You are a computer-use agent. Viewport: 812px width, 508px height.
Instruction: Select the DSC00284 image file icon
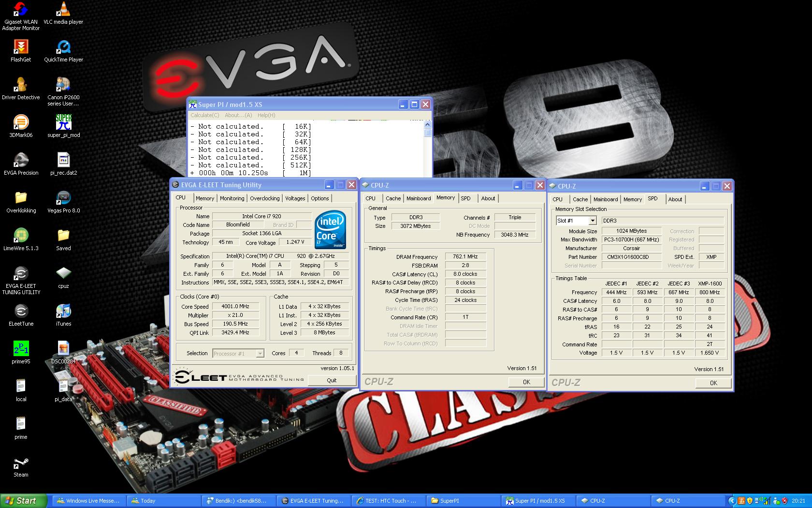tap(63, 353)
